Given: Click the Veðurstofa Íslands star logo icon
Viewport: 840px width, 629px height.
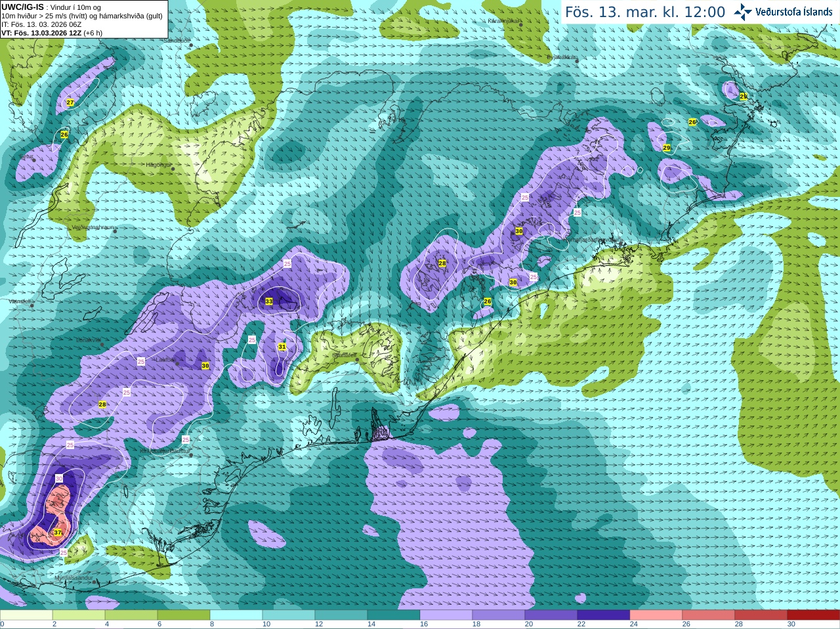Looking at the screenshot, I should pos(742,12).
